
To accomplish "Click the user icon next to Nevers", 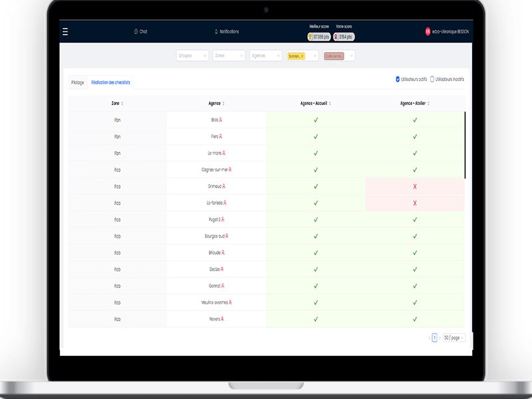I will [223, 319].
